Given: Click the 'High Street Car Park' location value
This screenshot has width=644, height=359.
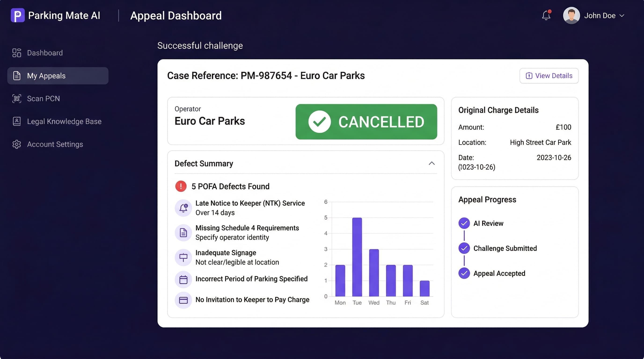Looking at the screenshot, I should click(x=541, y=142).
